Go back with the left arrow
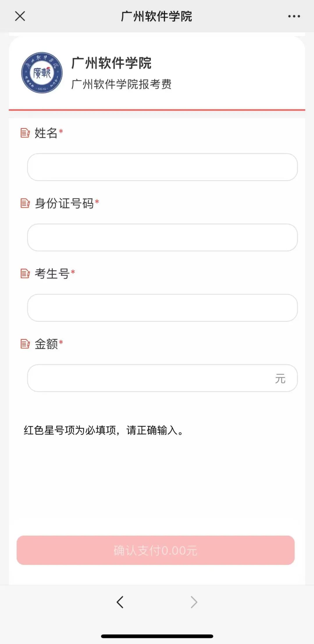This screenshot has width=314, height=644. [120, 602]
